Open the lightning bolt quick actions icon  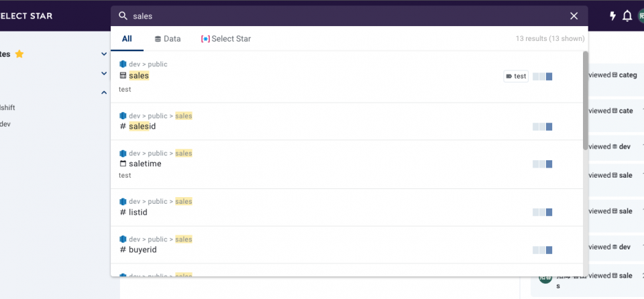pos(612,16)
